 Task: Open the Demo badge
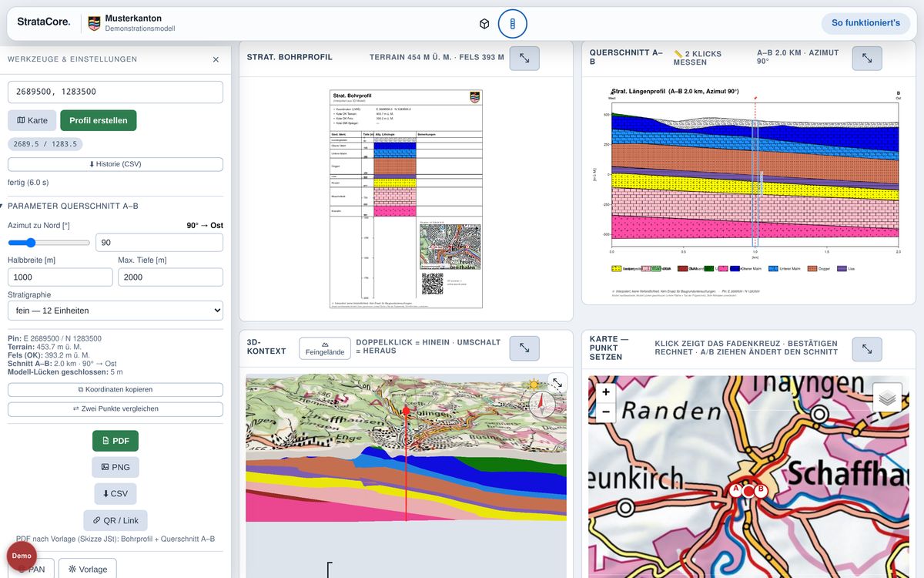22,556
